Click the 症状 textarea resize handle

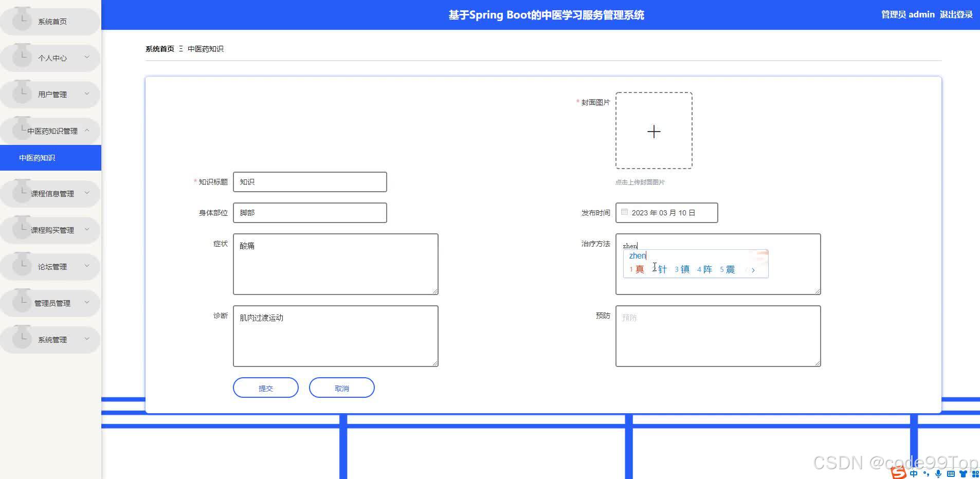(x=434, y=291)
